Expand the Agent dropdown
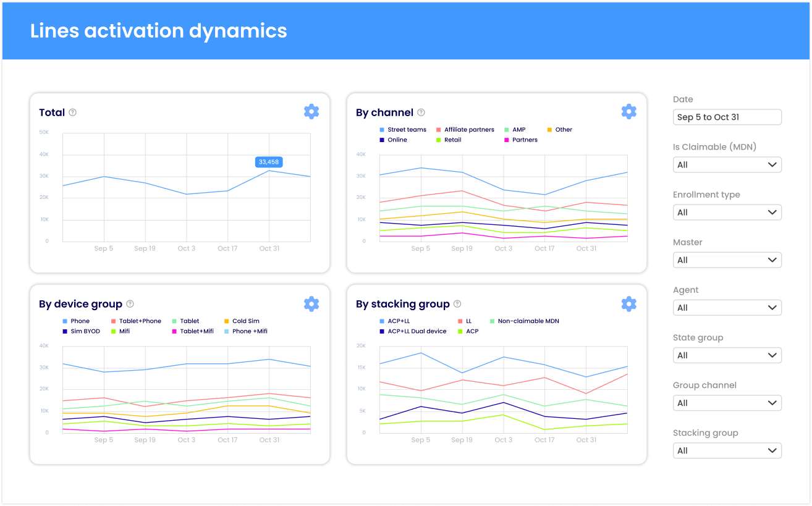This screenshot has height=506, width=812. [x=727, y=307]
